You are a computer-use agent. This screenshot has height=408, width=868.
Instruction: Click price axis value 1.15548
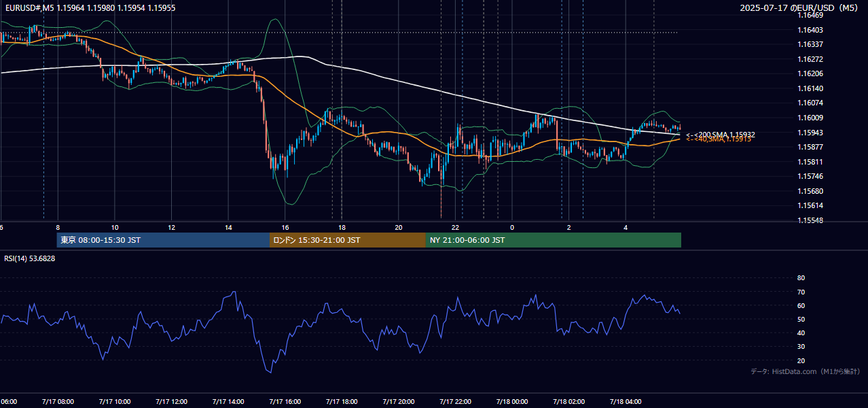coord(810,220)
